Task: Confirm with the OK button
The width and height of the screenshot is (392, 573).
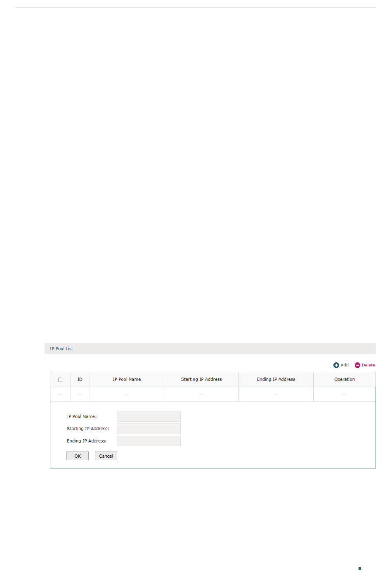Action: coord(78,456)
